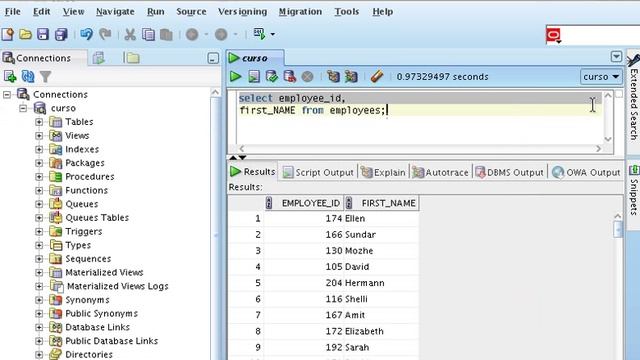Refresh the connections list

(x=28, y=76)
